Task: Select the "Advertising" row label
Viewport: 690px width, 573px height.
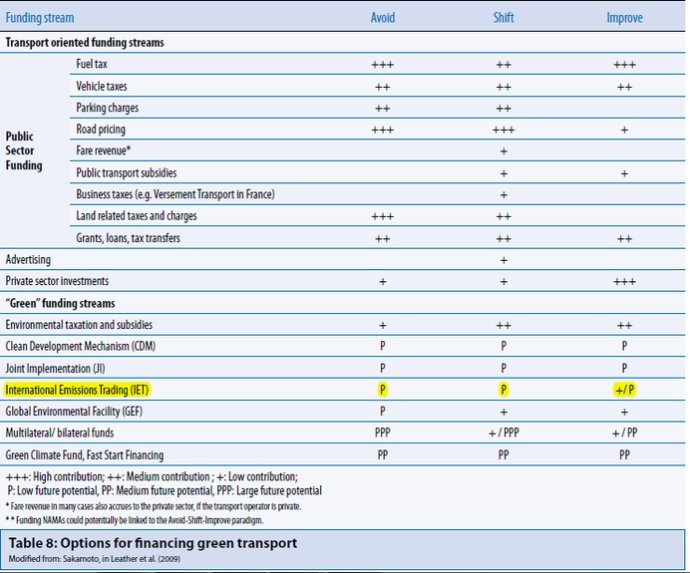Action: pos(31,260)
